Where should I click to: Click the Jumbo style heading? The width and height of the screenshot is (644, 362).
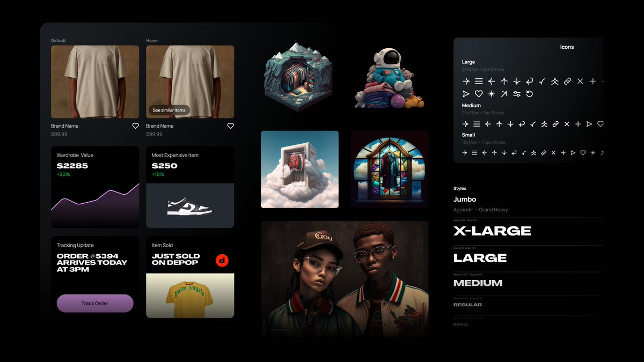pyautogui.click(x=465, y=200)
